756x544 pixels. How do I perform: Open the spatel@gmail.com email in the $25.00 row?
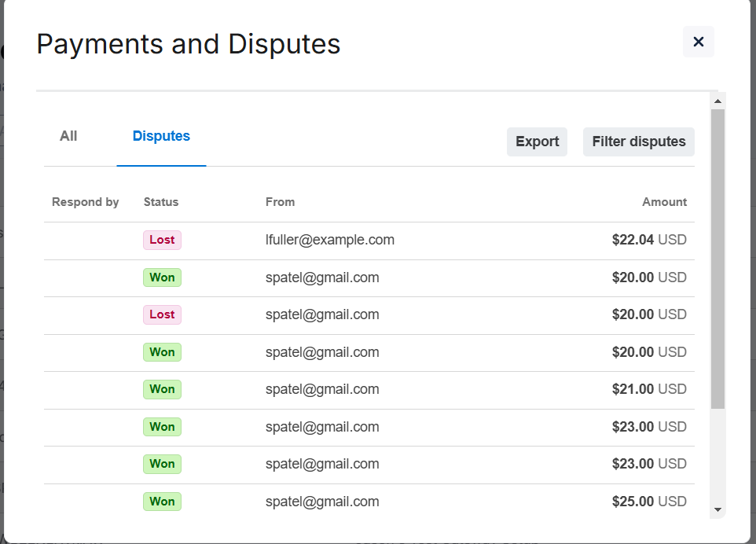pos(322,502)
